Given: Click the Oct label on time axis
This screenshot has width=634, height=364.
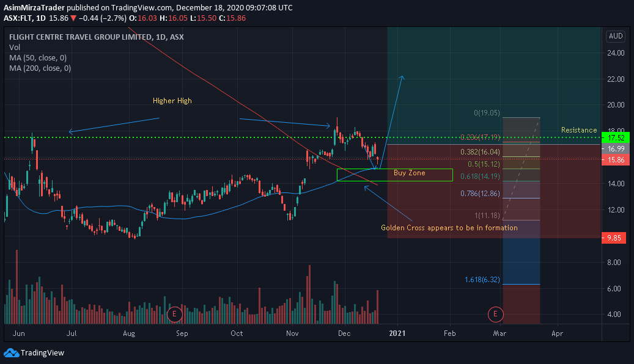Looking at the screenshot, I should [237, 333].
